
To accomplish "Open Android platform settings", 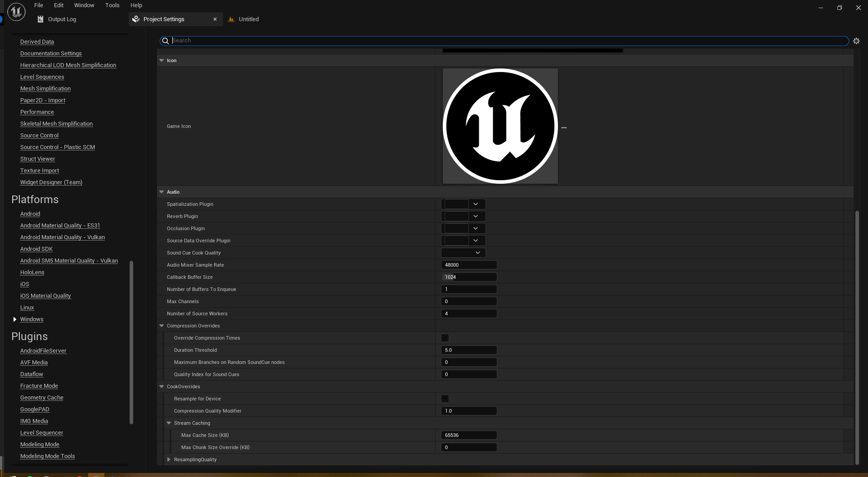I will pos(30,214).
